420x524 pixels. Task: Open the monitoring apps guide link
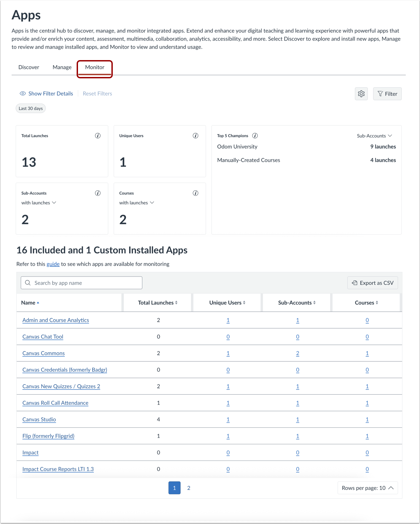(53, 264)
